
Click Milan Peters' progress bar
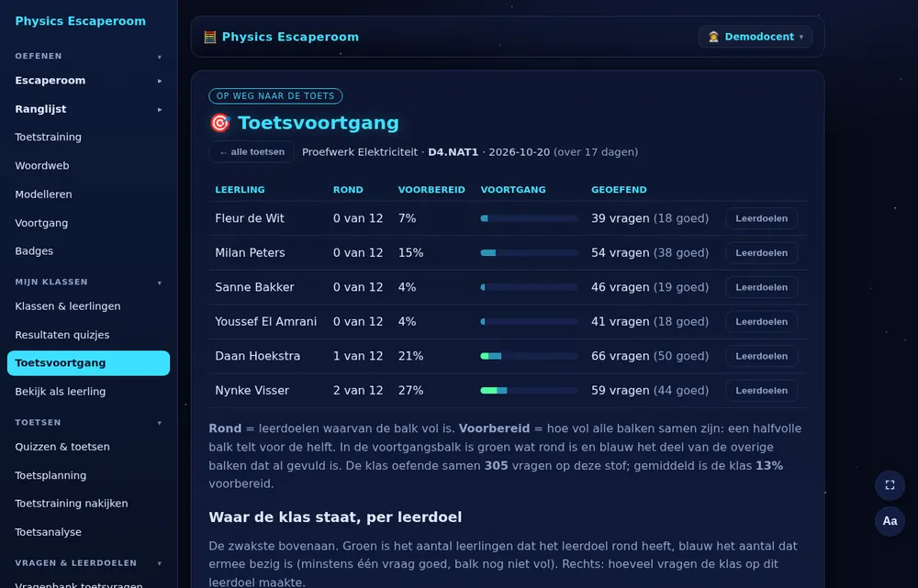tap(529, 253)
